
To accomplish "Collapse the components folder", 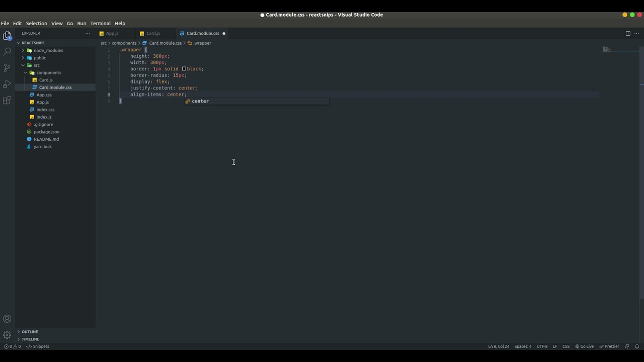I will click(55, 72).
